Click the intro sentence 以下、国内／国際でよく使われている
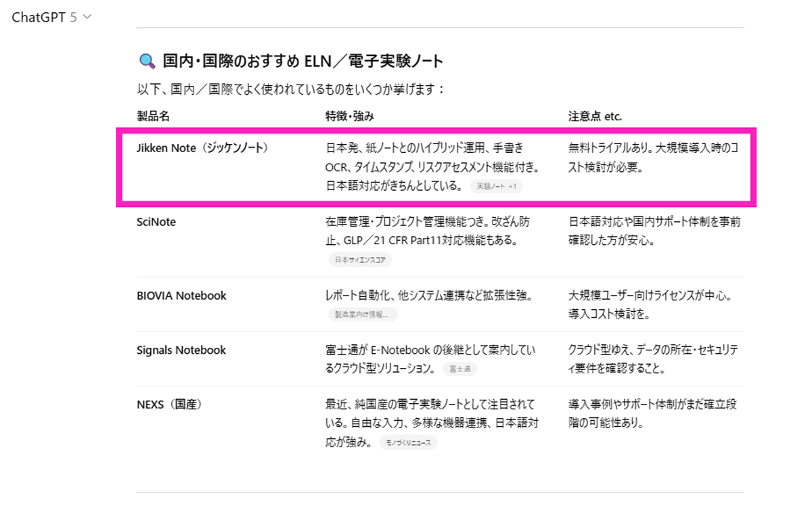 (x=291, y=89)
